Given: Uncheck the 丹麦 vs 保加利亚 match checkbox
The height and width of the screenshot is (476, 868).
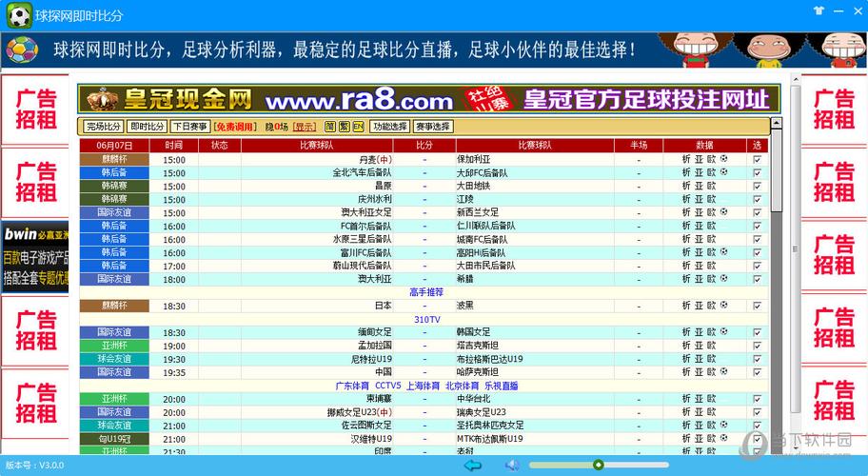Looking at the screenshot, I should click(757, 159).
